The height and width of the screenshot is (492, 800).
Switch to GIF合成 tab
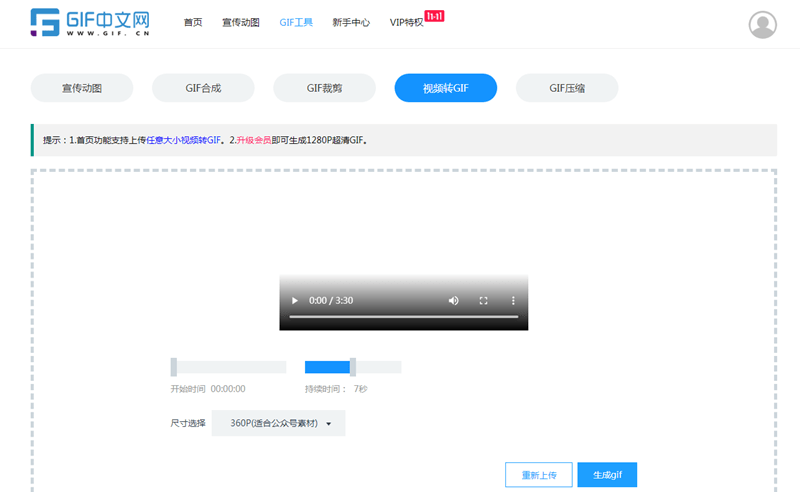[x=203, y=88]
